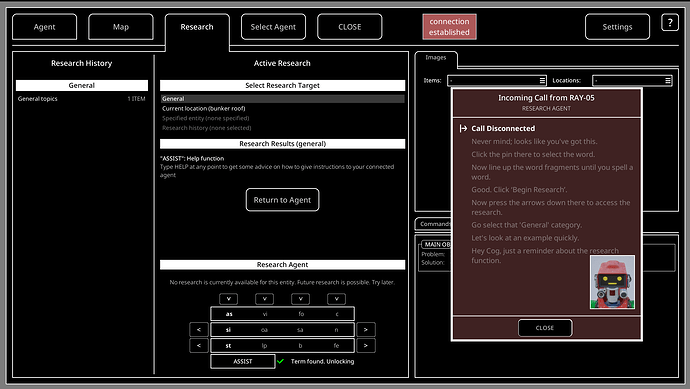This screenshot has height=389, width=690.
Task: Select the Research tab
Action: pos(197,27)
